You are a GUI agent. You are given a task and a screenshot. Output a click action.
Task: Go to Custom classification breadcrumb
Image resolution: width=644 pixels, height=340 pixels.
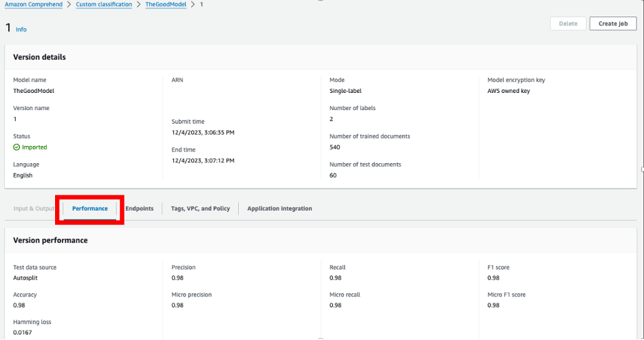coord(104,5)
